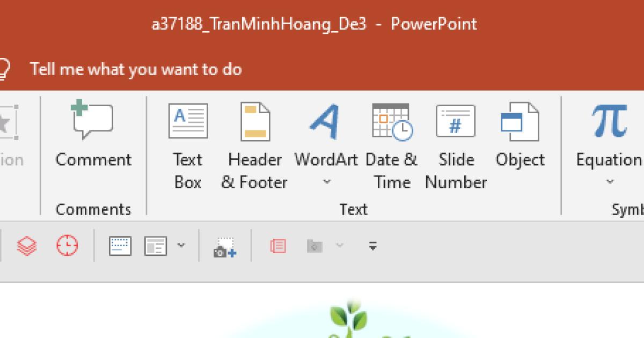Viewport: 644px width, 338px height.
Task: Select the plant image on the slide
Action: point(349,322)
